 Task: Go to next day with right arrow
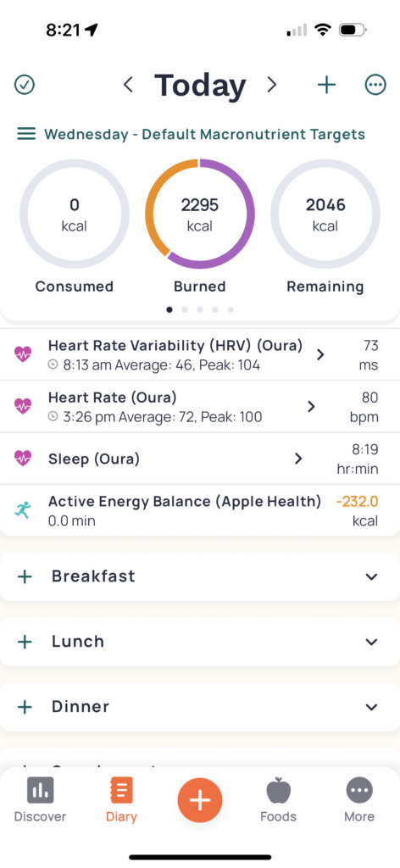tap(271, 85)
